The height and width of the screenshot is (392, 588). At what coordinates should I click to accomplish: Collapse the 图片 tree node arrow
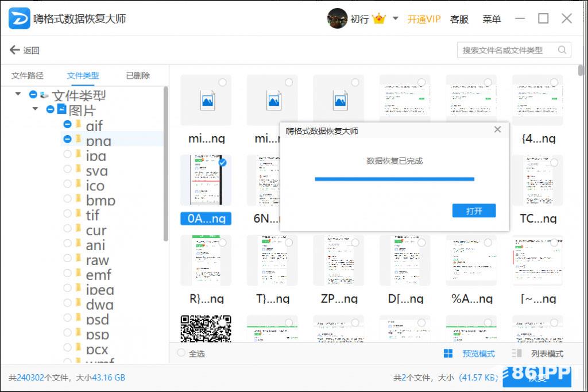(35, 109)
